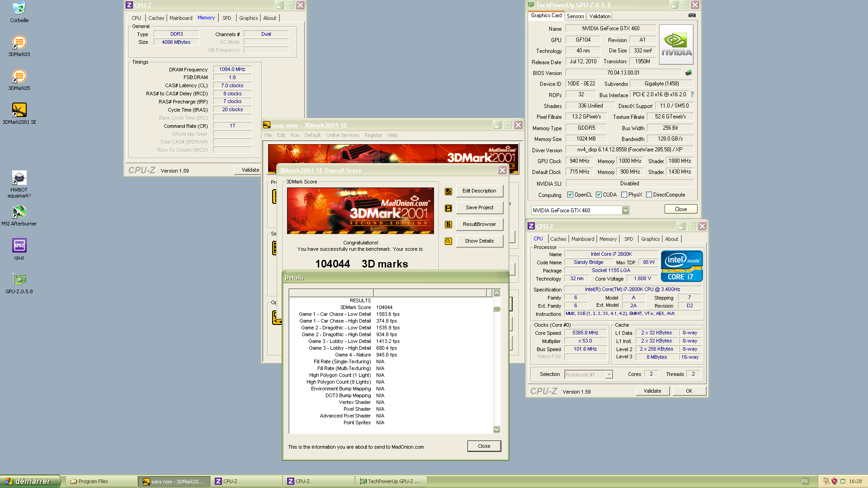Open Caches tab in Memory CPU-Z window

[156, 18]
